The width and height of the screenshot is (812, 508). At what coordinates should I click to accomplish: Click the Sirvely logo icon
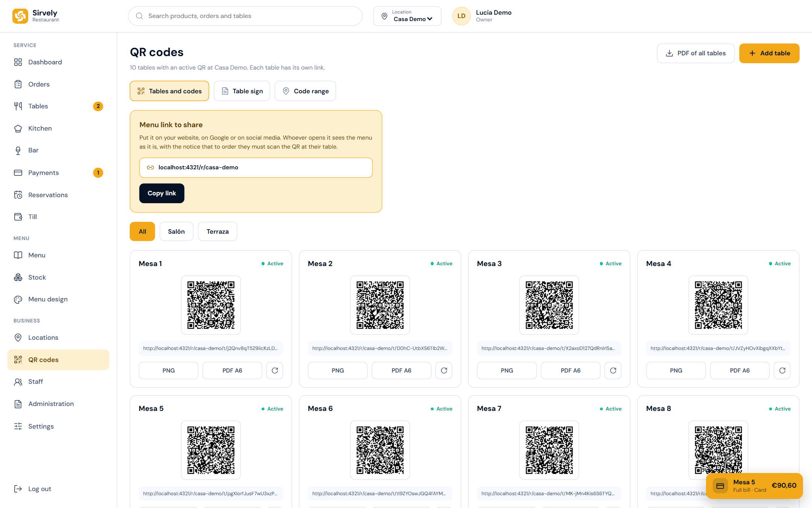tap(20, 16)
